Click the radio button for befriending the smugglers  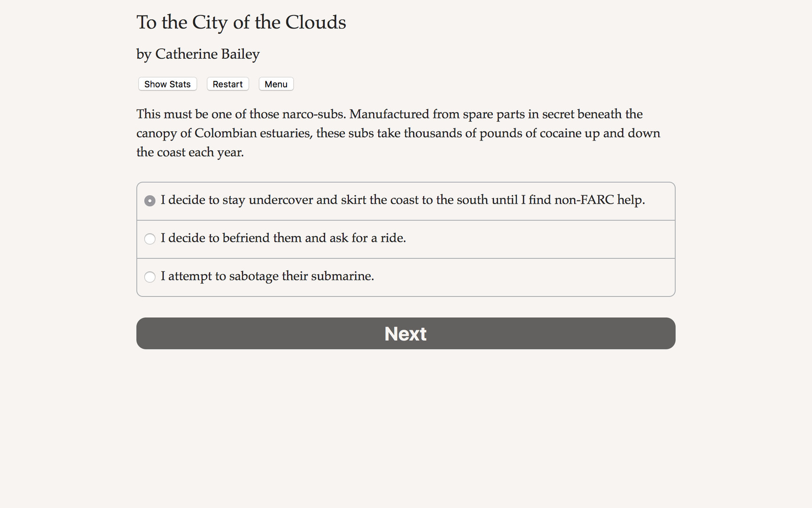(149, 239)
